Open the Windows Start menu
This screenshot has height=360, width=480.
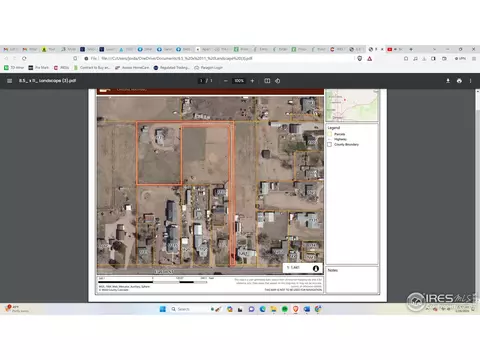163,309
